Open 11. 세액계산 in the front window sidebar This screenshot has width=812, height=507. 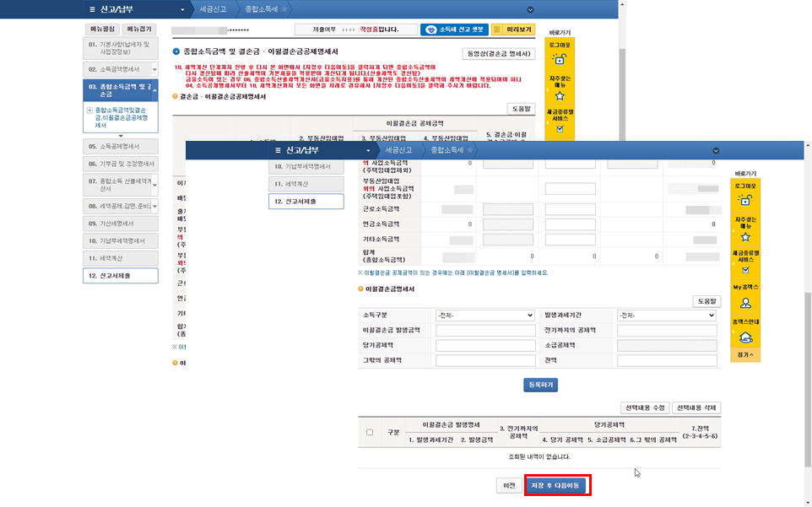click(306, 184)
